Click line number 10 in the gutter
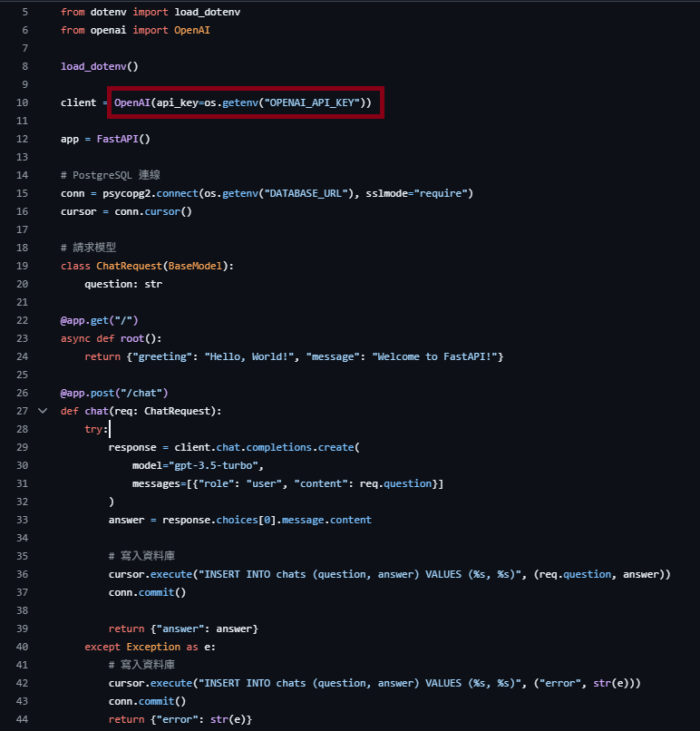Viewport: 700px width, 731px height. 22,102
